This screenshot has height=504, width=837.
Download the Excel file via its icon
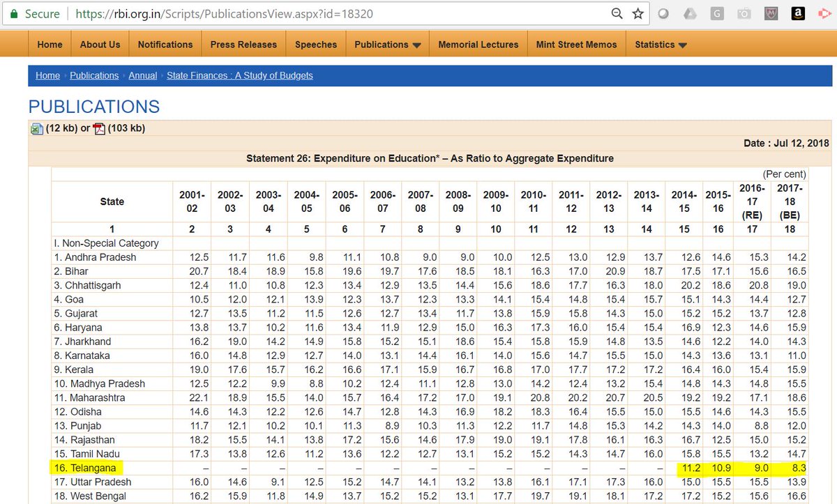pos(36,128)
